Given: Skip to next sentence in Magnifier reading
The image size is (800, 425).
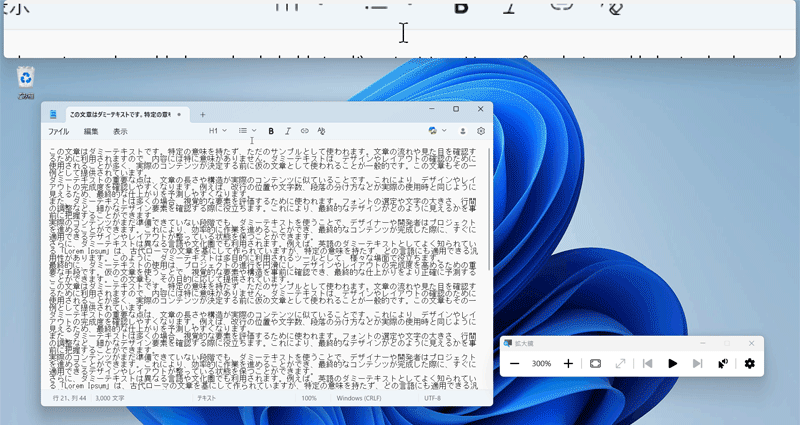Looking at the screenshot, I should (x=697, y=363).
